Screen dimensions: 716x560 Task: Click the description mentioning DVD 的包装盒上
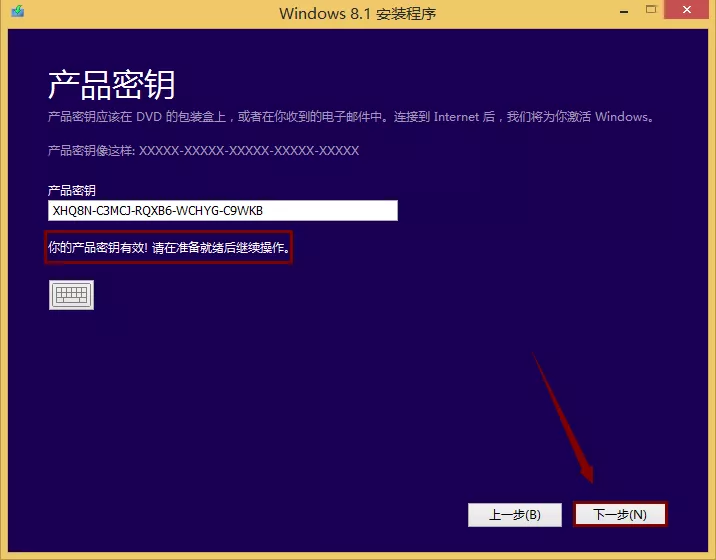351,117
